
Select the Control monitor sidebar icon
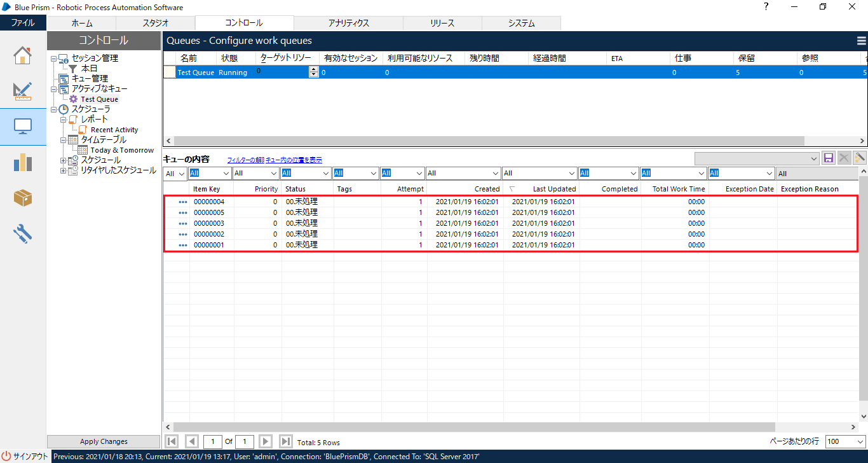click(23, 127)
